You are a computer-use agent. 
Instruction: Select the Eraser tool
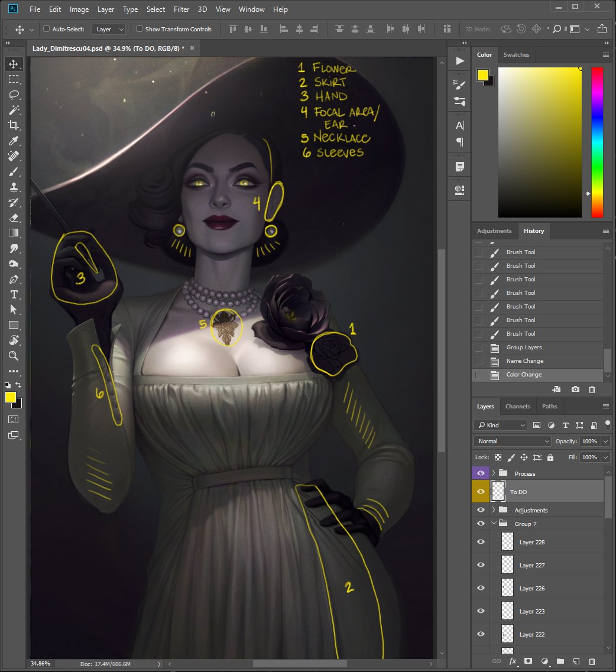(13, 217)
